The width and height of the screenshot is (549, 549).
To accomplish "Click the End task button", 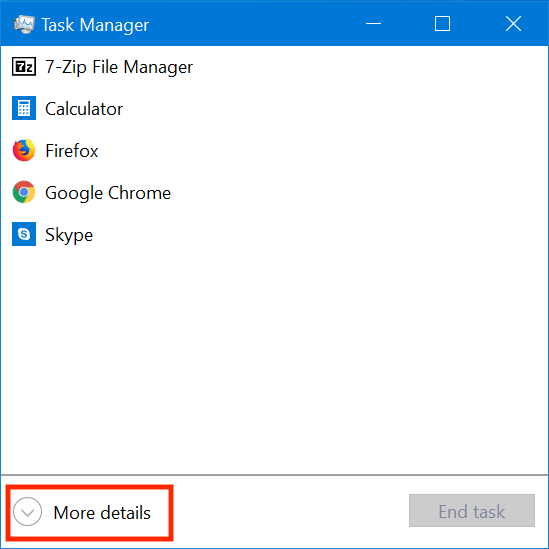I will [x=472, y=511].
